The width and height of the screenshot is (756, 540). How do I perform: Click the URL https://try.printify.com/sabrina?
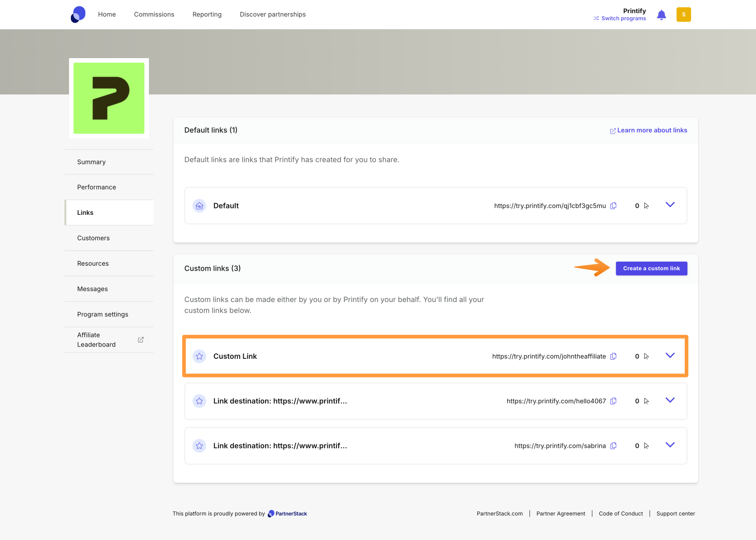coord(560,446)
